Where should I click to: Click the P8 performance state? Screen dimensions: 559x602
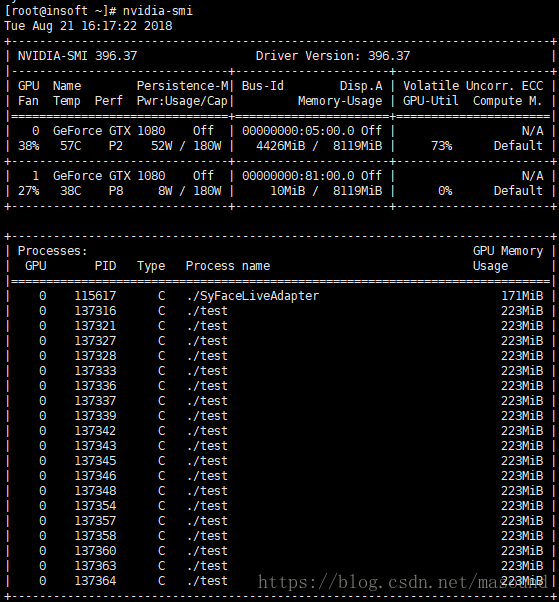click(116, 191)
